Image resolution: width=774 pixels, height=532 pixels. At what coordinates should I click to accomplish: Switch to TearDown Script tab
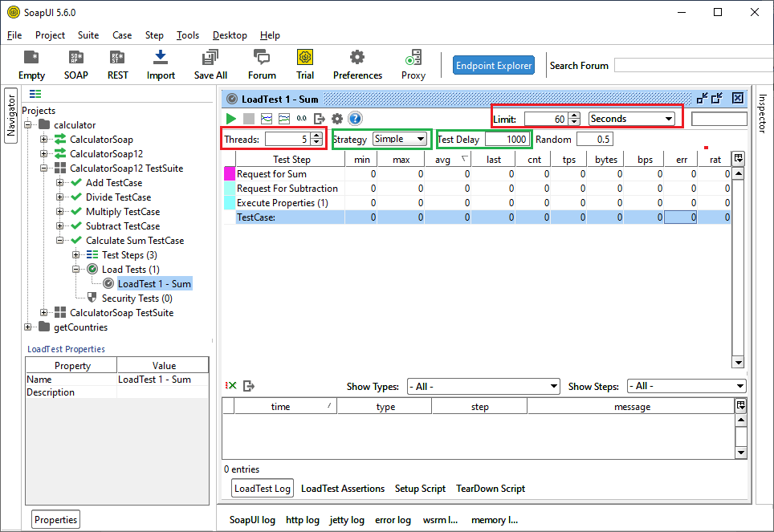[491, 489]
